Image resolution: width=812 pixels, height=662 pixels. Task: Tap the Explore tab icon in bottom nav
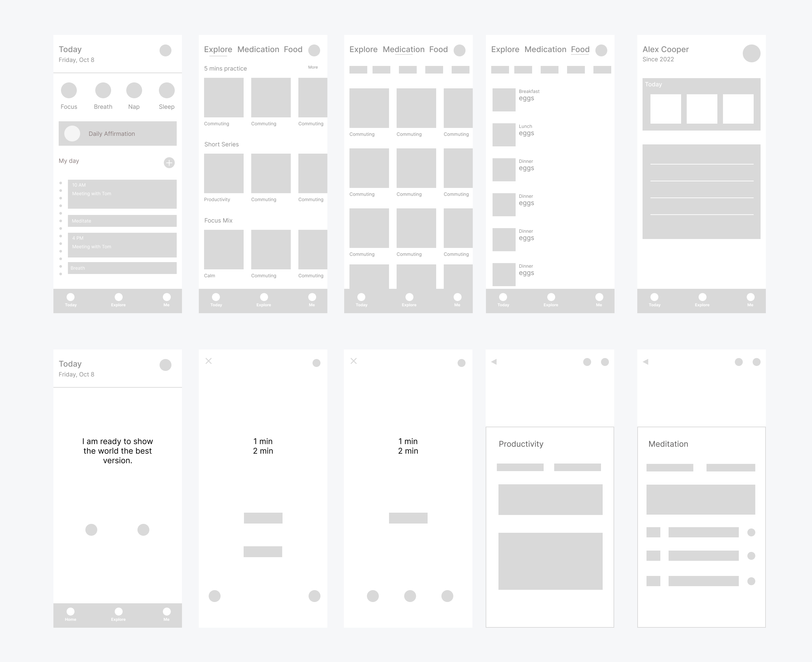(118, 299)
